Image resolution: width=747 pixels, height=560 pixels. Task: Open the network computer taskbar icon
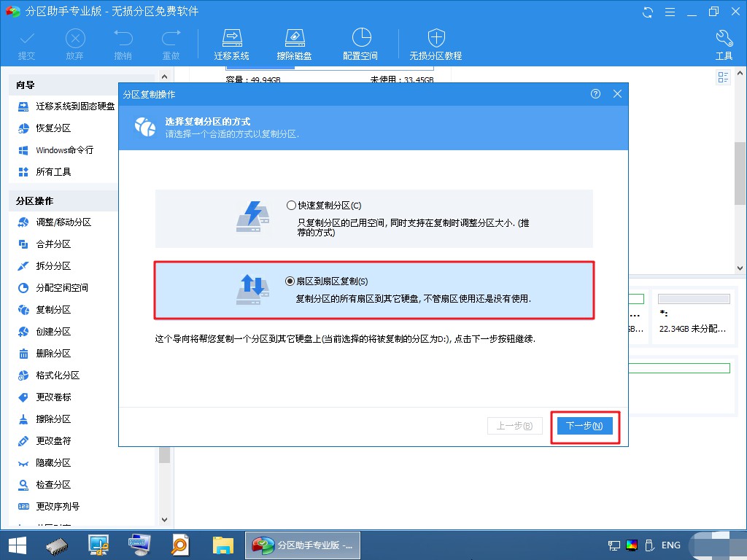click(x=98, y=545)
